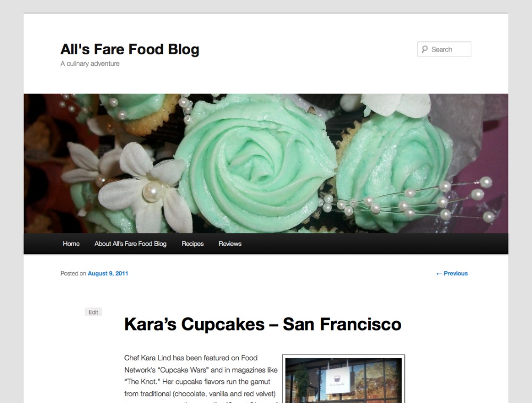The width and height of the screenshot is (532, 403).
Task: Open the Reviews menu item
Action: [x=230, y=244]
